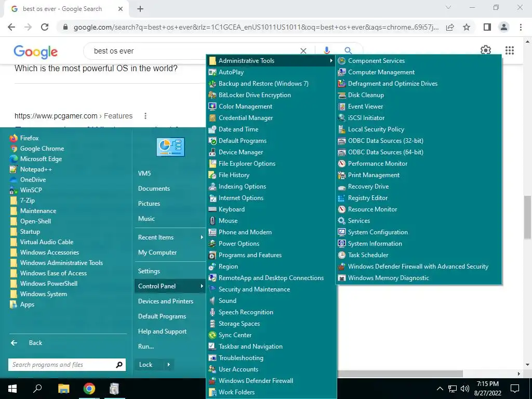Click the user picture thumbnail in Start menu
532x399 pixels.
coord(170,147)
